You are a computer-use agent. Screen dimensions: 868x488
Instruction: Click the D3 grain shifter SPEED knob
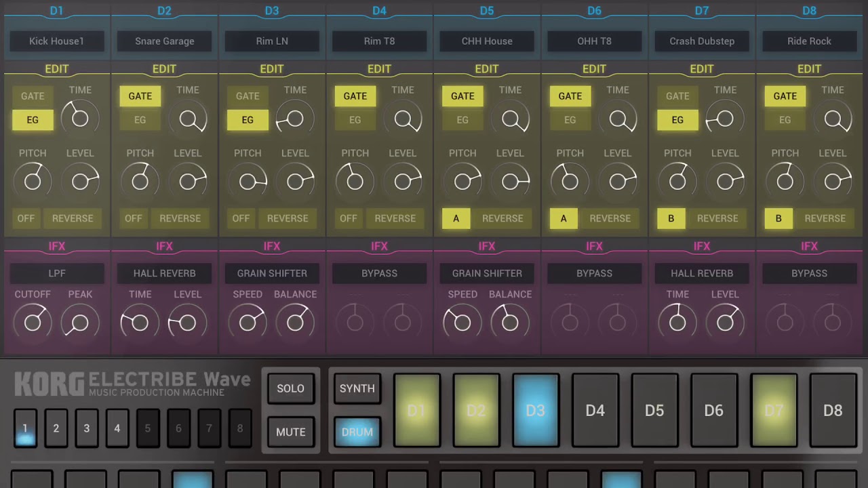(x=248, y=323)
